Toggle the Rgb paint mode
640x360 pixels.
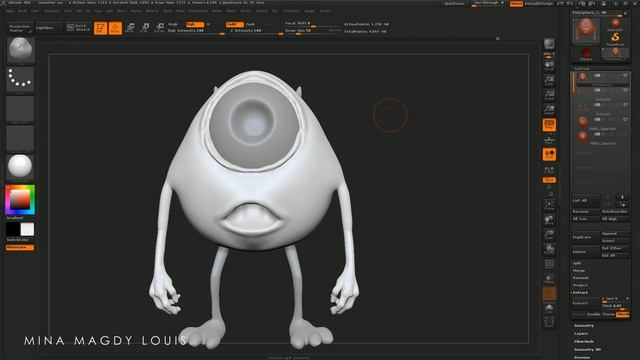pos(195,24)
